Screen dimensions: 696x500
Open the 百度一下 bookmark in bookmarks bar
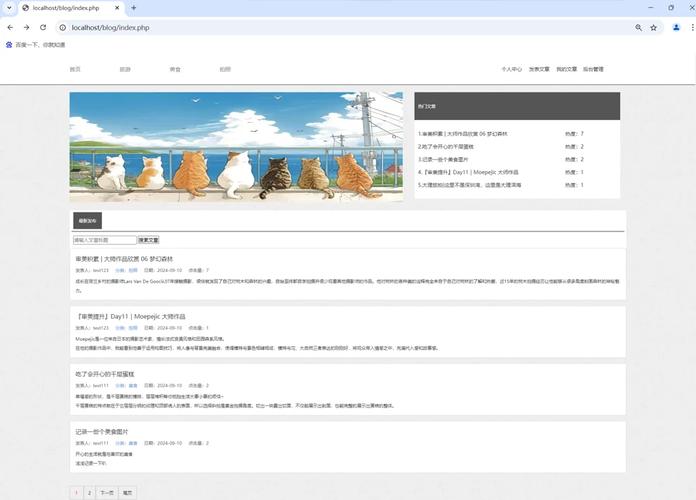35,45
